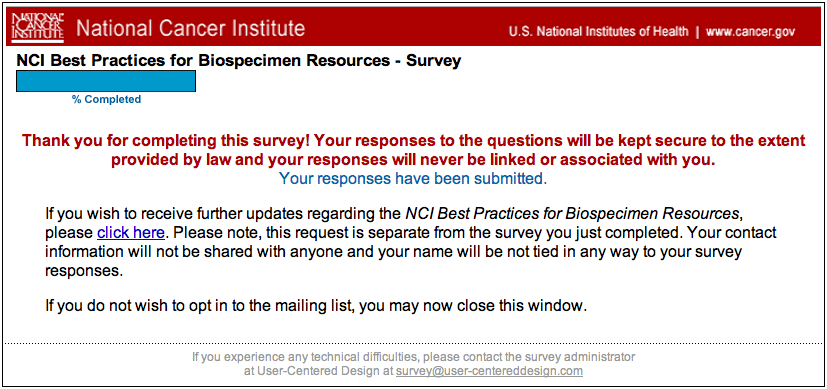Email survey@user-centereddesign.com support address
Screen dimensions: 827x389
click(x=489, y=371)
